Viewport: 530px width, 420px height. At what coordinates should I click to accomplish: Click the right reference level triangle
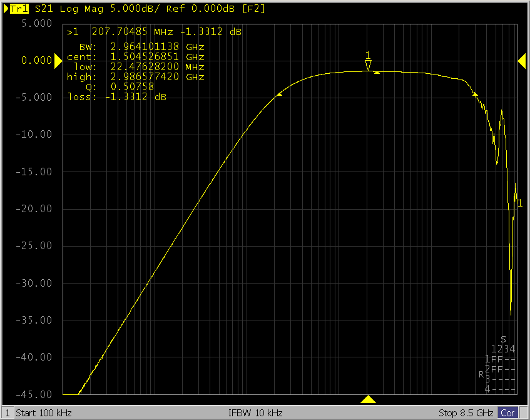point(521,60)
